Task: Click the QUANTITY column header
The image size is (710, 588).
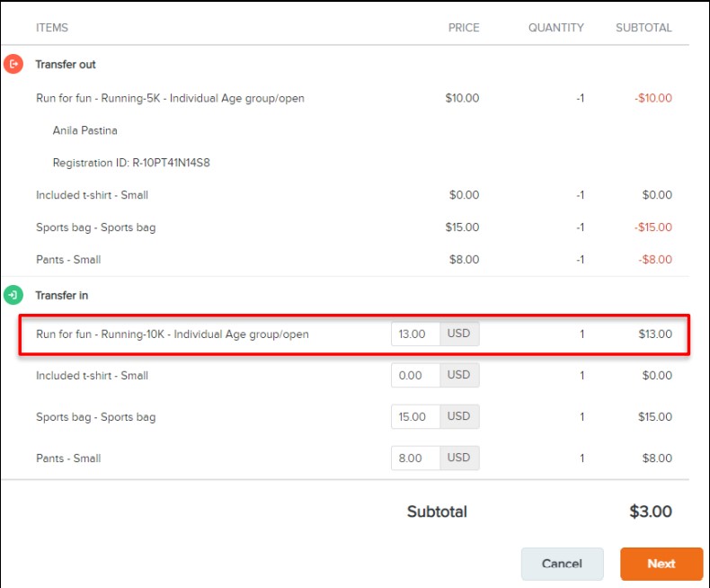Action: [x=555, y=28]
